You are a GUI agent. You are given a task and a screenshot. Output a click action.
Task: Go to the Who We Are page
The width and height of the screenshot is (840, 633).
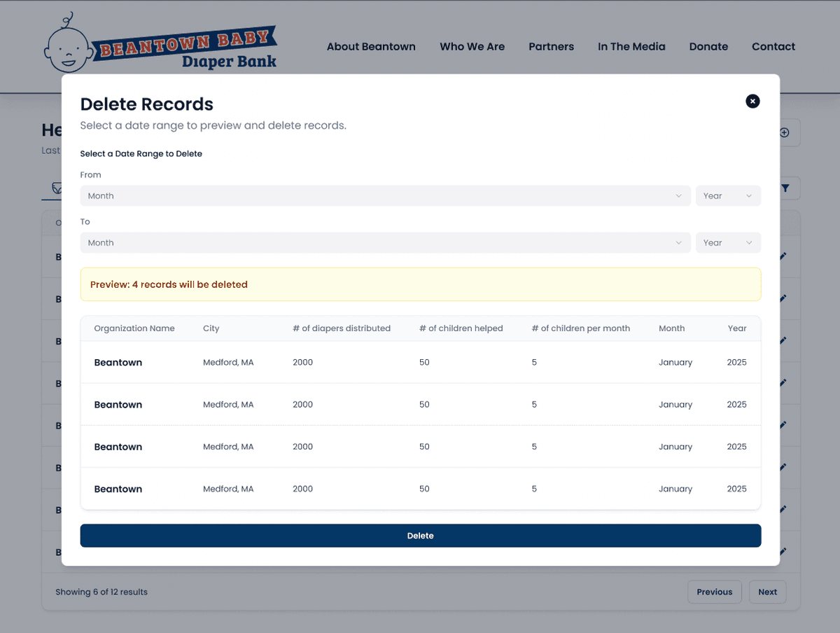coord(472,47)
